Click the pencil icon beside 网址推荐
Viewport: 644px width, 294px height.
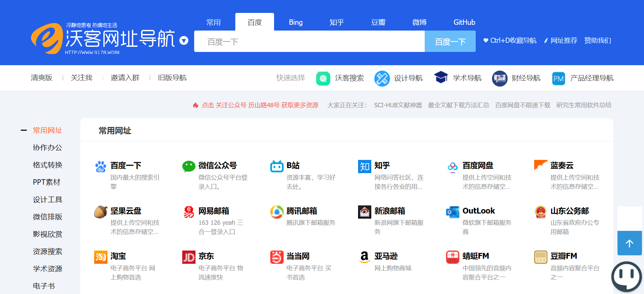coord(546,40)
